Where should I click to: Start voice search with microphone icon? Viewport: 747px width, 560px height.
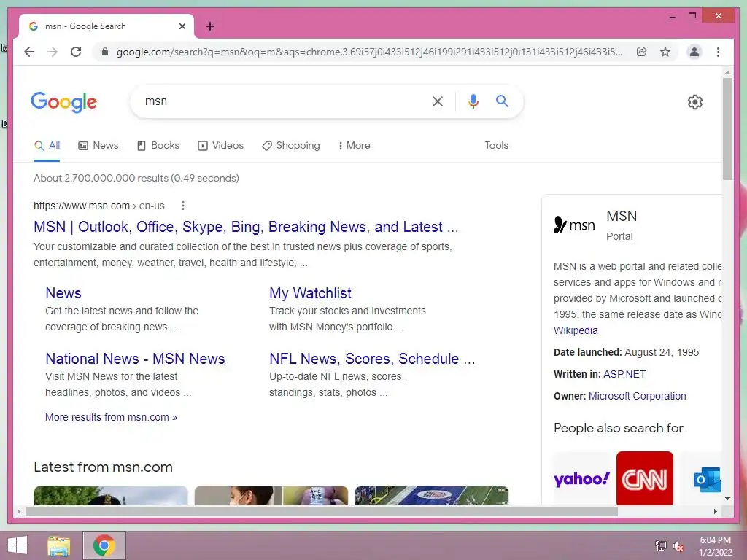(x=473, y=101)
